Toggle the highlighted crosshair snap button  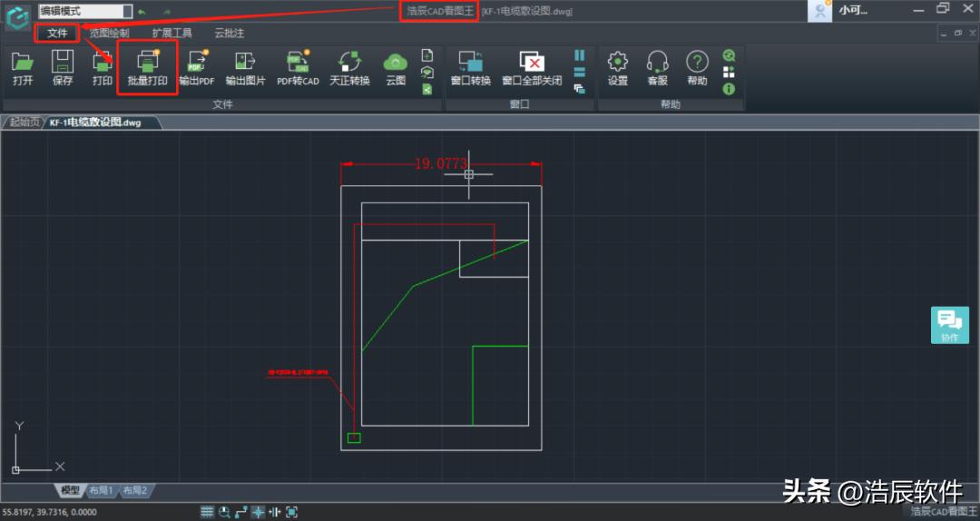258,512
